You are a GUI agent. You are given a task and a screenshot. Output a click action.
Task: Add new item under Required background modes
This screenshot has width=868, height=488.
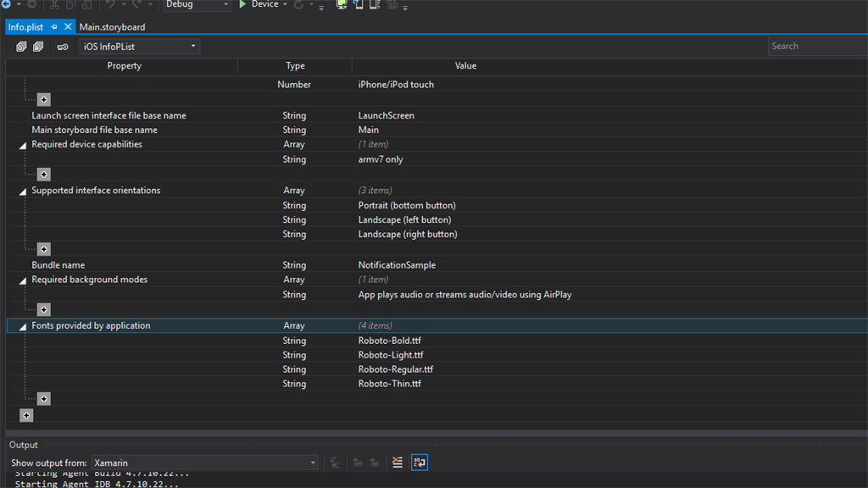pyautogui.click(x=44, y=310)
